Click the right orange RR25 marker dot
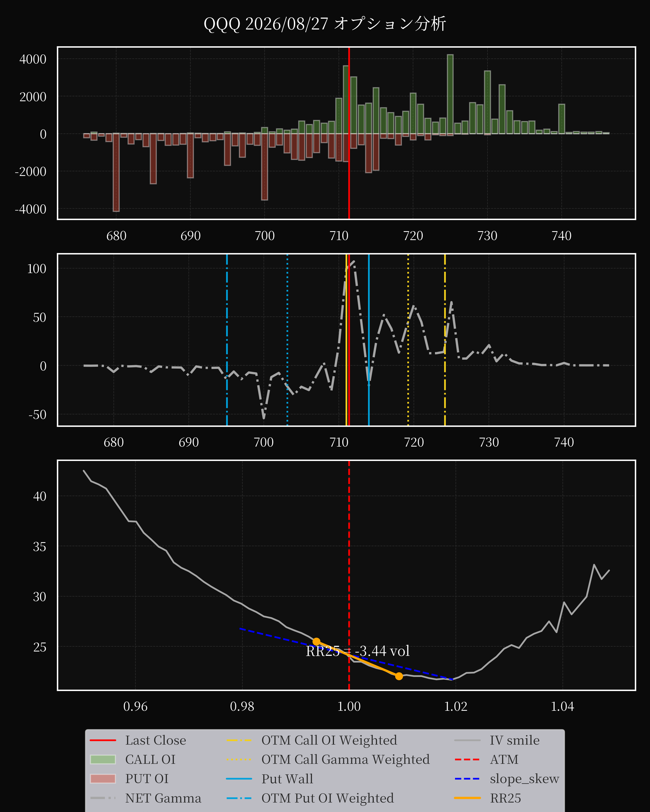 pyautogui.click(x=399, y=676)
